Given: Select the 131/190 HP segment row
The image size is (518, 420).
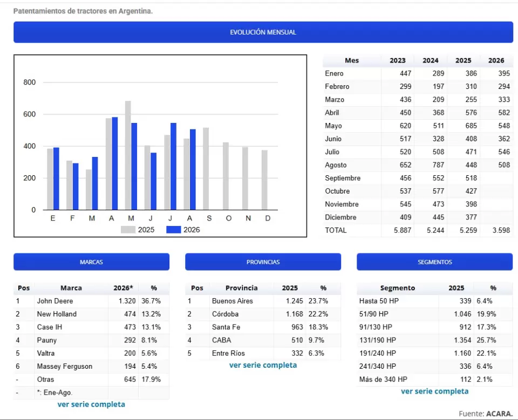Looking at the screenshot, I should coord(435,340).
